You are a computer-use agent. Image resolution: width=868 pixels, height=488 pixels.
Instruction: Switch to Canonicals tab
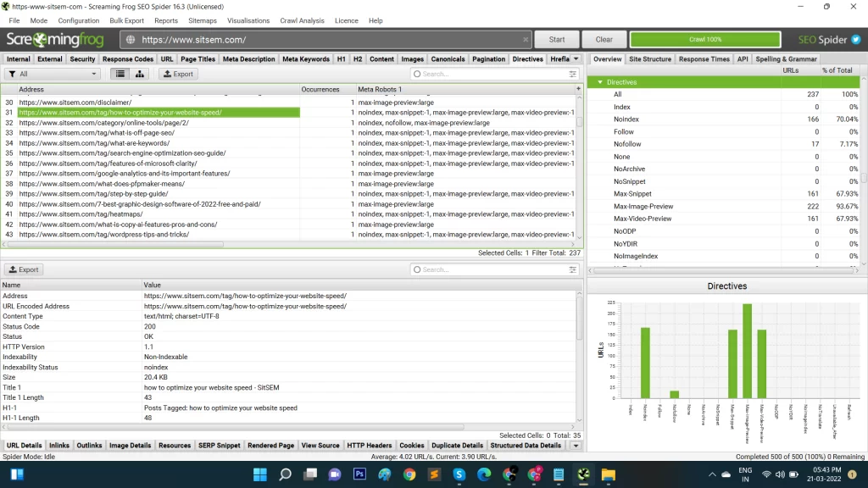coord(448,58)
